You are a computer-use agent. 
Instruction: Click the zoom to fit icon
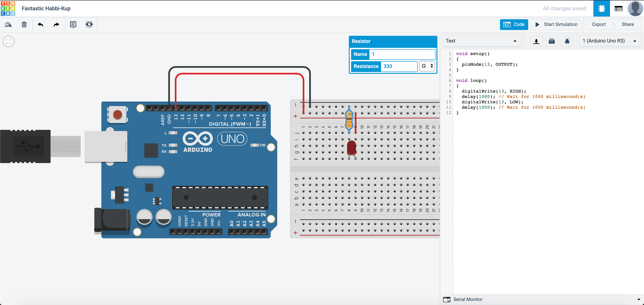(x=8, y=41)
